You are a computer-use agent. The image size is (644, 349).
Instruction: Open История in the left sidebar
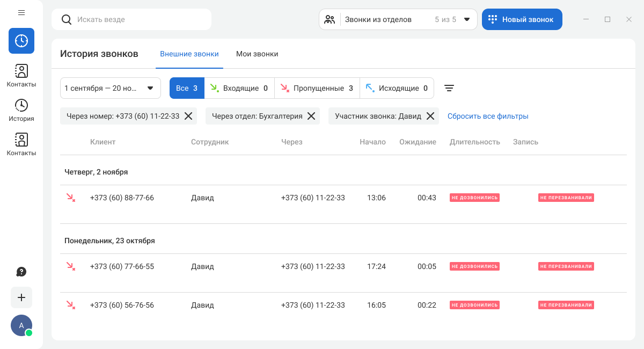21,111
